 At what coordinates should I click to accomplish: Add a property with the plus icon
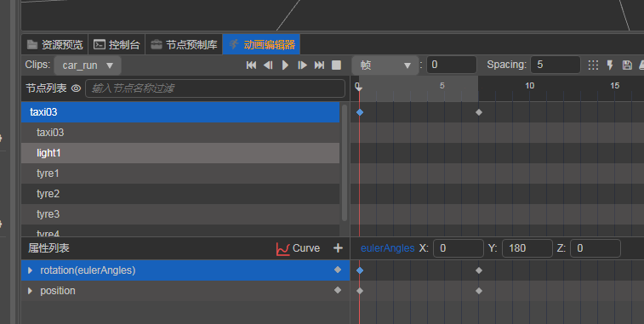click(338, 248)
